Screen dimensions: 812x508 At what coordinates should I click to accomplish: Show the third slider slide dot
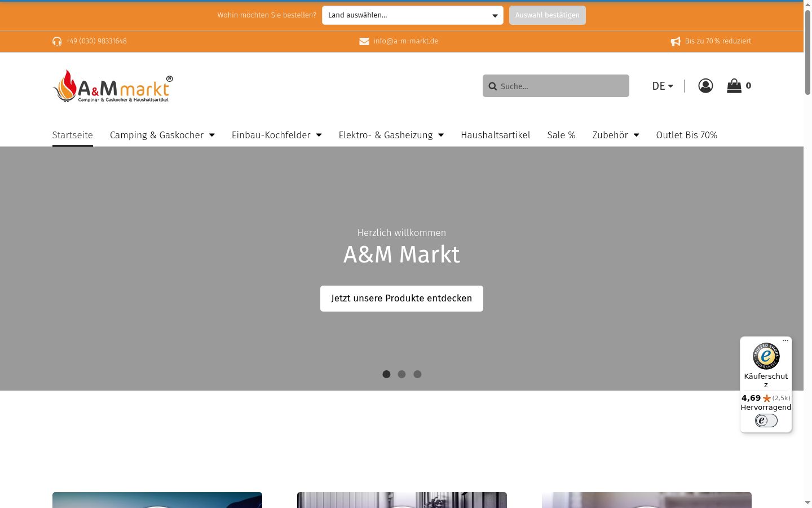tap(417, 374)
